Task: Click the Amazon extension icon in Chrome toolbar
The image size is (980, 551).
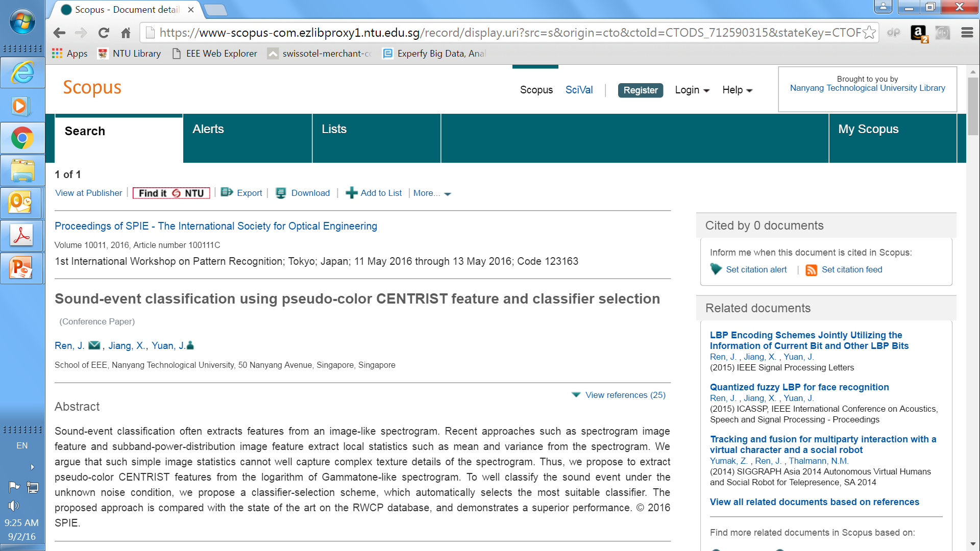Action: (919, 33)
